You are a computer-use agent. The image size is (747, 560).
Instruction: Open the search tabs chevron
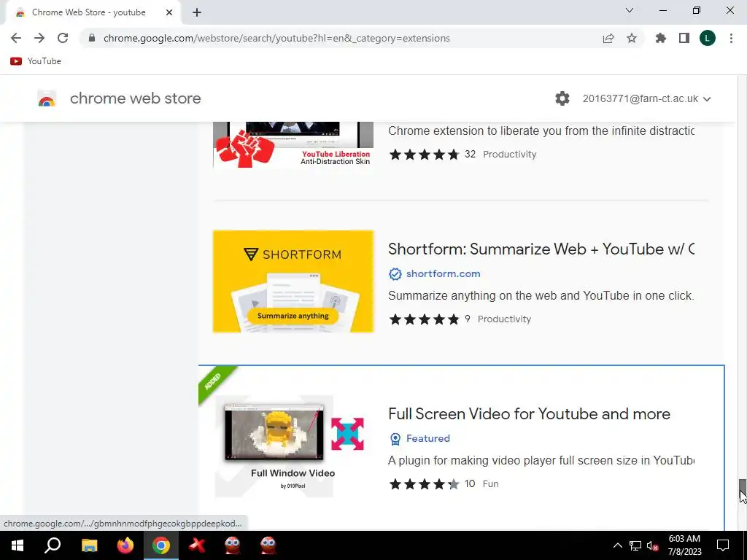click(x=630, y=10)
